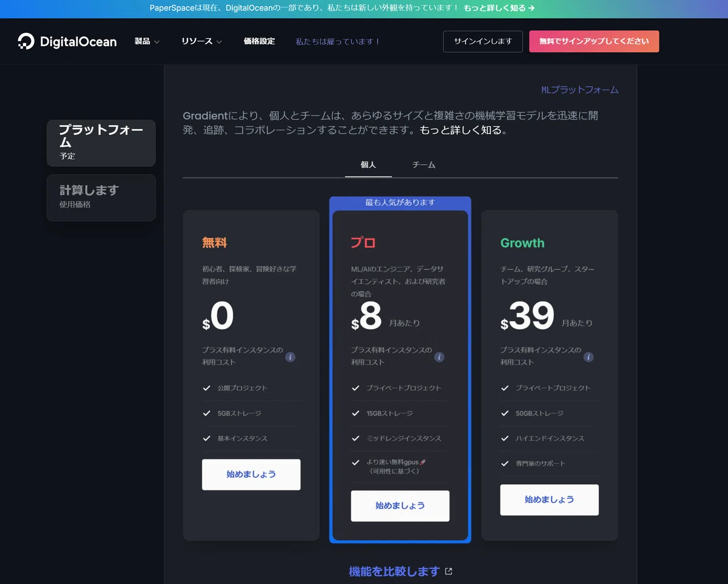The height and width of the screenshot is (584, 728).
Task: Switch to the 個人 tab
Action: (368, 165)
